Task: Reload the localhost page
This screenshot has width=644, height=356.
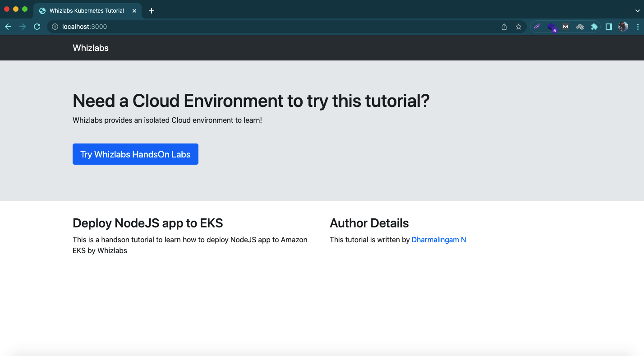Action: (37, 27)
